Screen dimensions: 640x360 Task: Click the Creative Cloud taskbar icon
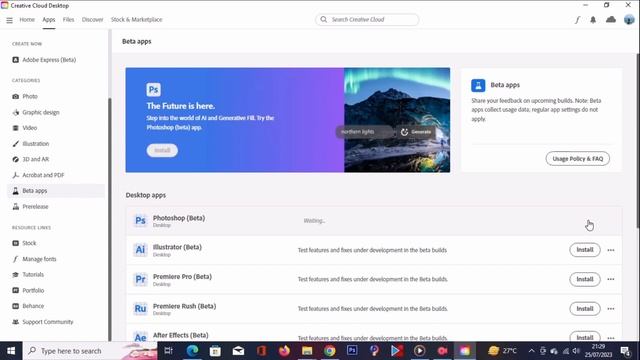click(465, 351)
